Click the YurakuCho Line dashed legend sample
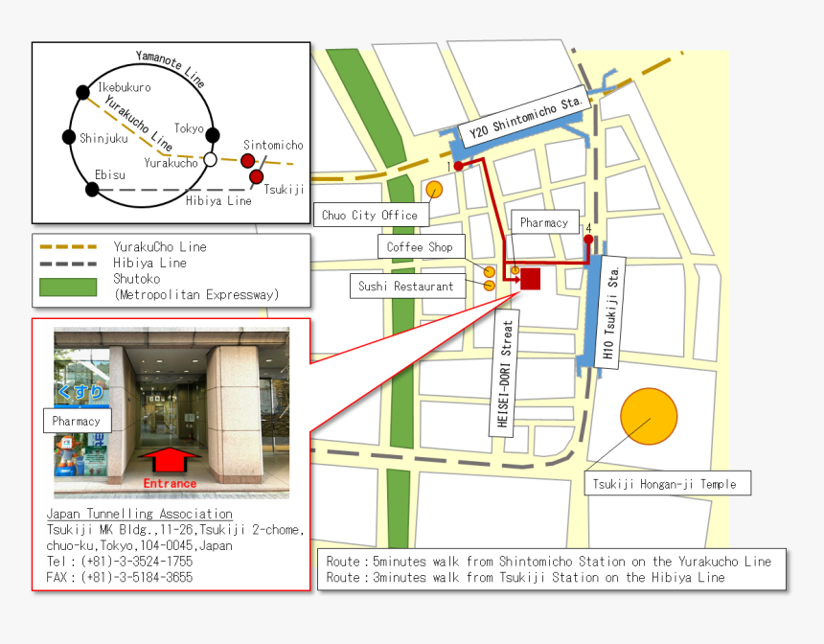The image size is (824, 644). coord(68,246)
